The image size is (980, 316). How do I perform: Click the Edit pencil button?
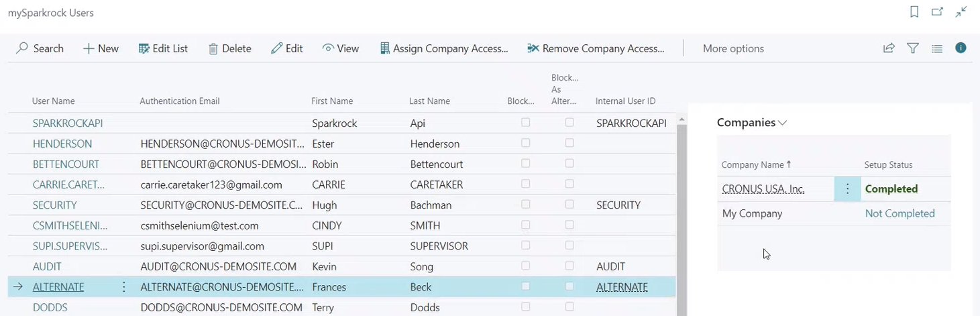click(287, 48)
